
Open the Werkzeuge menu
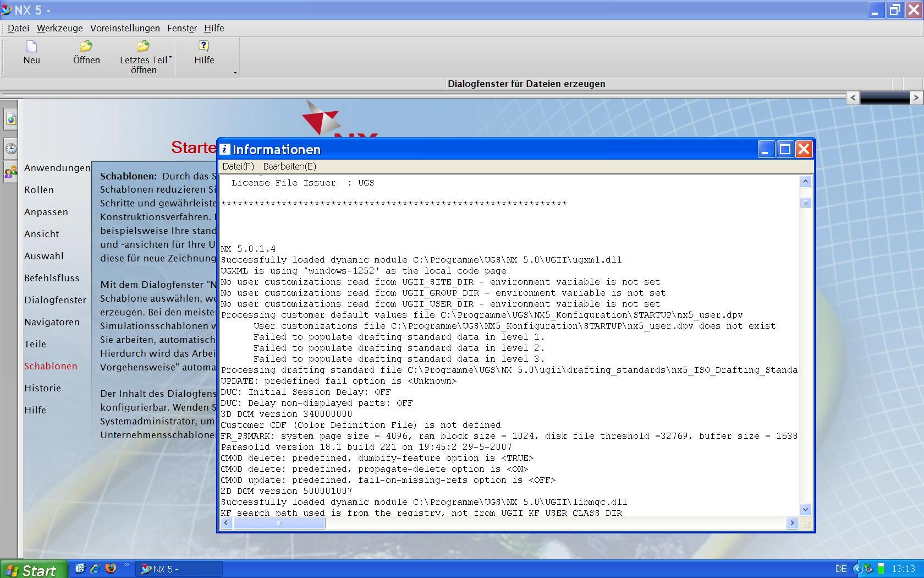[59, 28]
